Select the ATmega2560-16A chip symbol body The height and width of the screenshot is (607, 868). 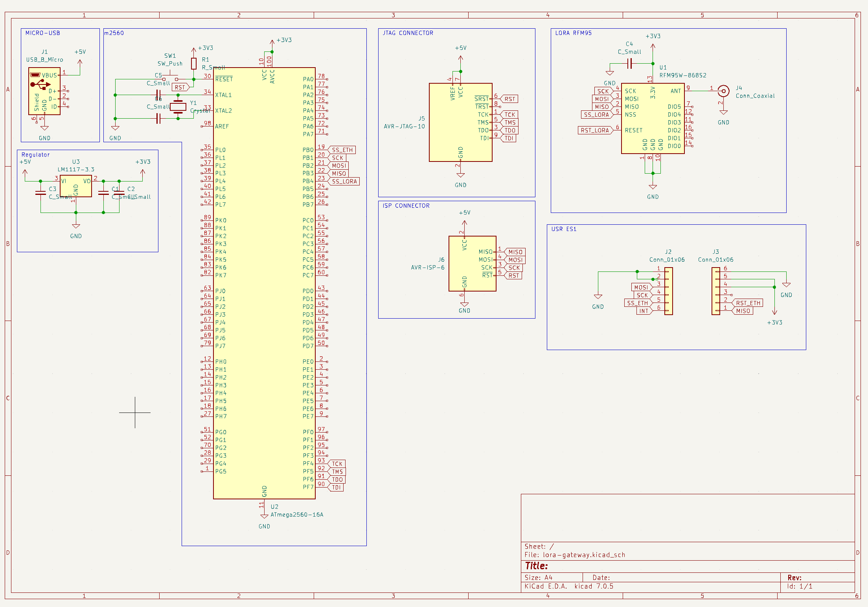click(x=264, y=283)
